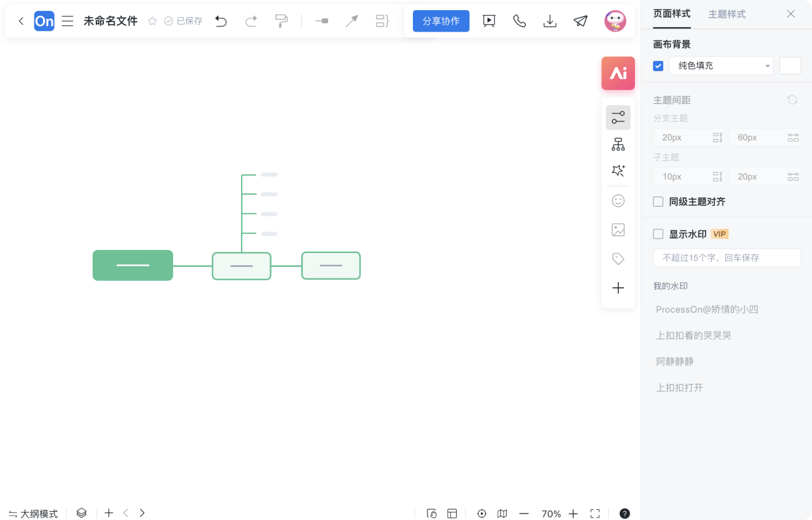Uncheck the canvas background checkbox
Screen dimensions: 812x520
click(x=658, y=66)
